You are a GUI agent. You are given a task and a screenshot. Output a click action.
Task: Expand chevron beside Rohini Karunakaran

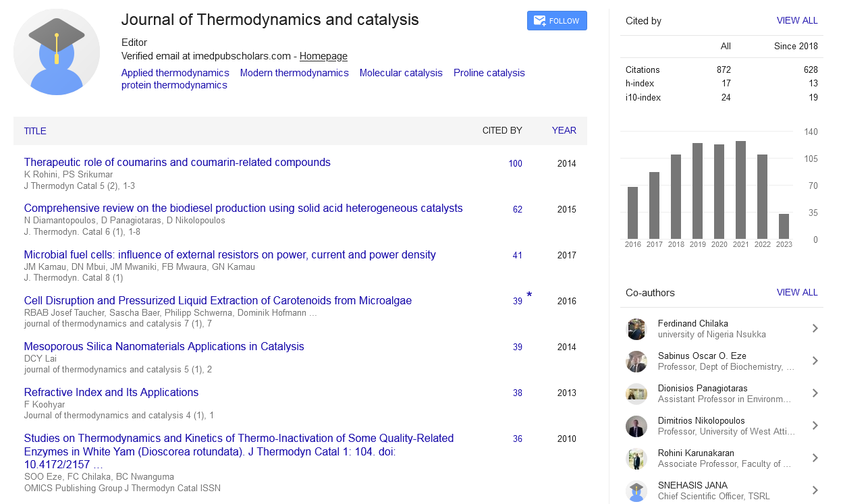pyautogui.click(x=815, y=458)
